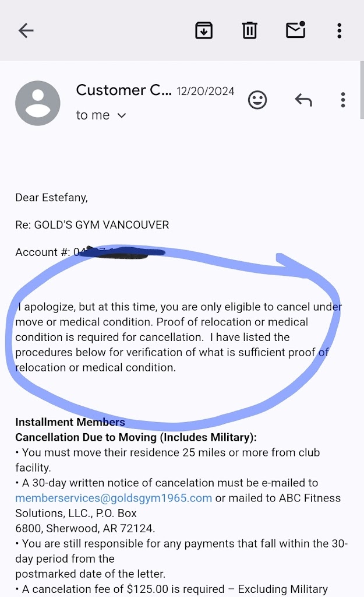The width and height of the screenshot is (364, 597).
Task: Go back using the back arrow
Action: pos(26,31)
